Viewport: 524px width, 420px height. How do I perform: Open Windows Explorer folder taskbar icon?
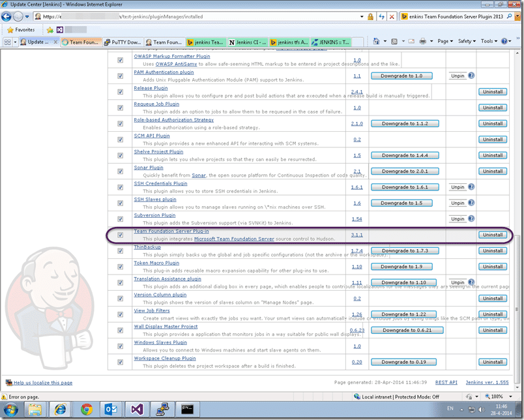(x=35, y=410)
